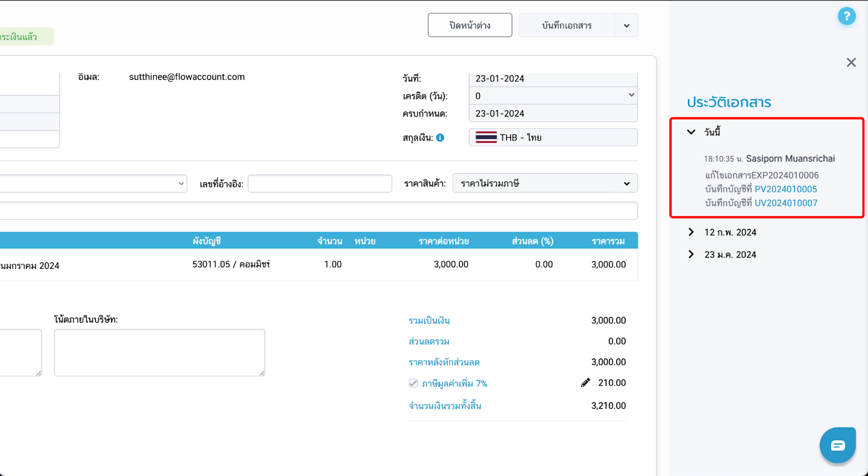Expand the 12 ก.พ. 2024 history entry
This screenshot has height=476, width=868.
[x=691, y=232]
